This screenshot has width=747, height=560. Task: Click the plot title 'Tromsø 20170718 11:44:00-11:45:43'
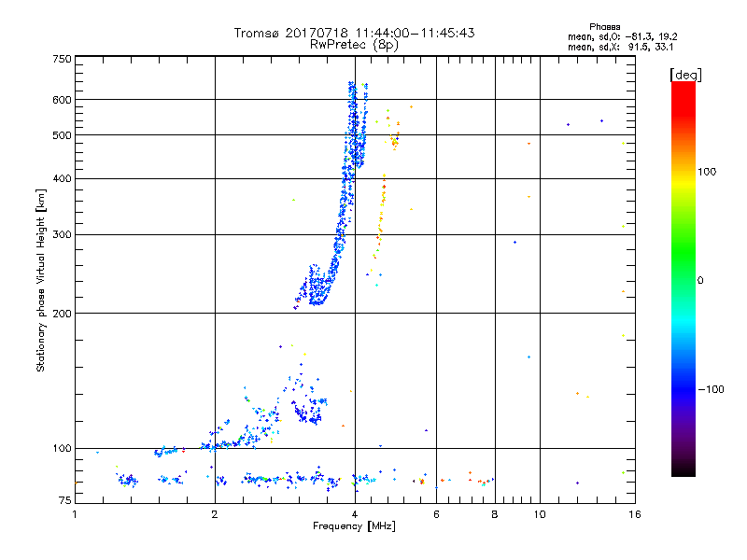point(355,33)
